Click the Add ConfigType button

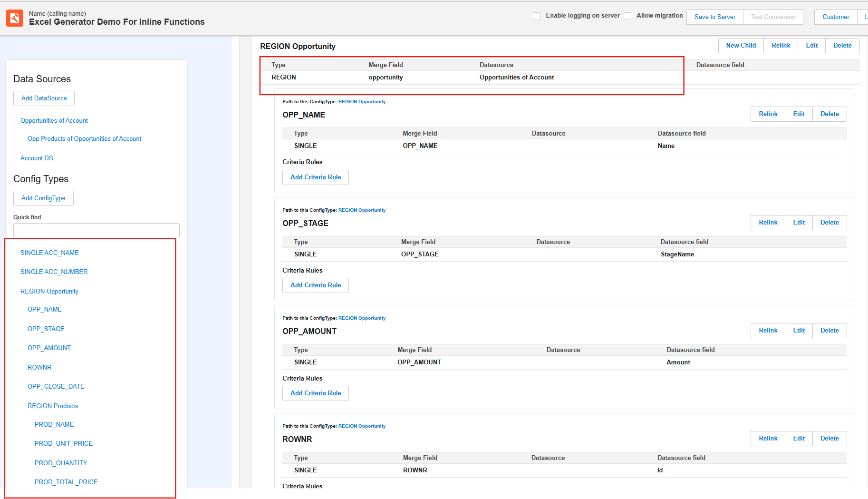pyautogui.click(x=43, y=198)
